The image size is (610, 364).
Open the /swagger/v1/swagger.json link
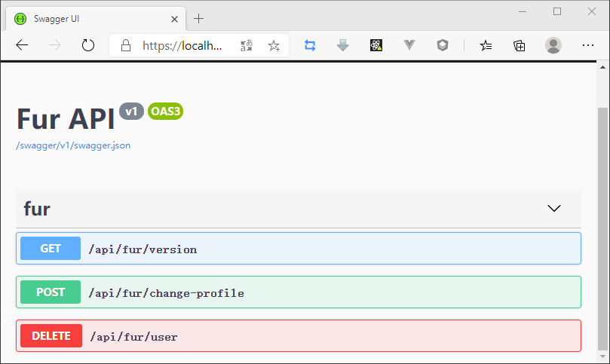point(73,145)
